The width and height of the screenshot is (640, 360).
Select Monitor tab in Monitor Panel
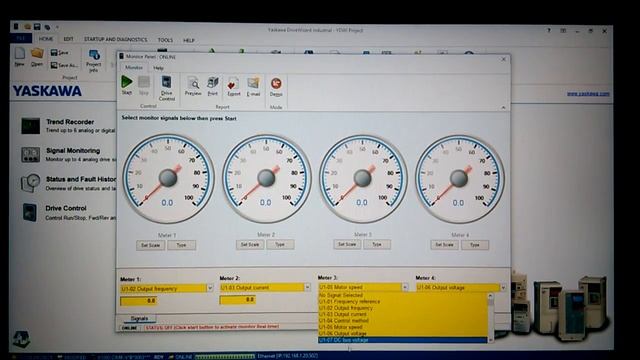point(133,67)
